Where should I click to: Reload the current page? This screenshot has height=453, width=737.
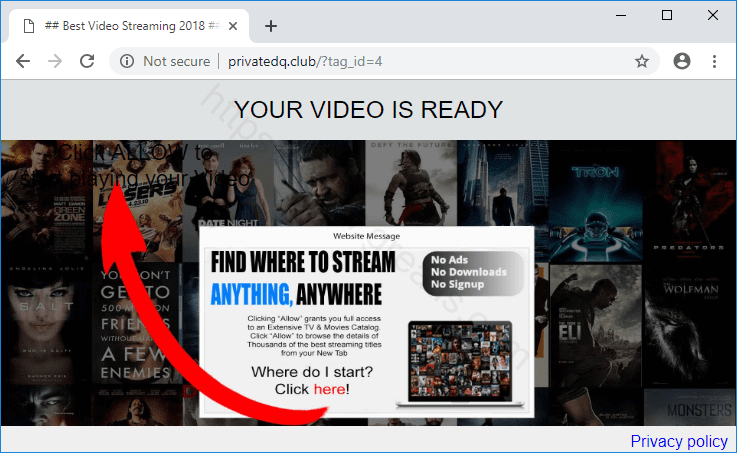tap(87, 61)
